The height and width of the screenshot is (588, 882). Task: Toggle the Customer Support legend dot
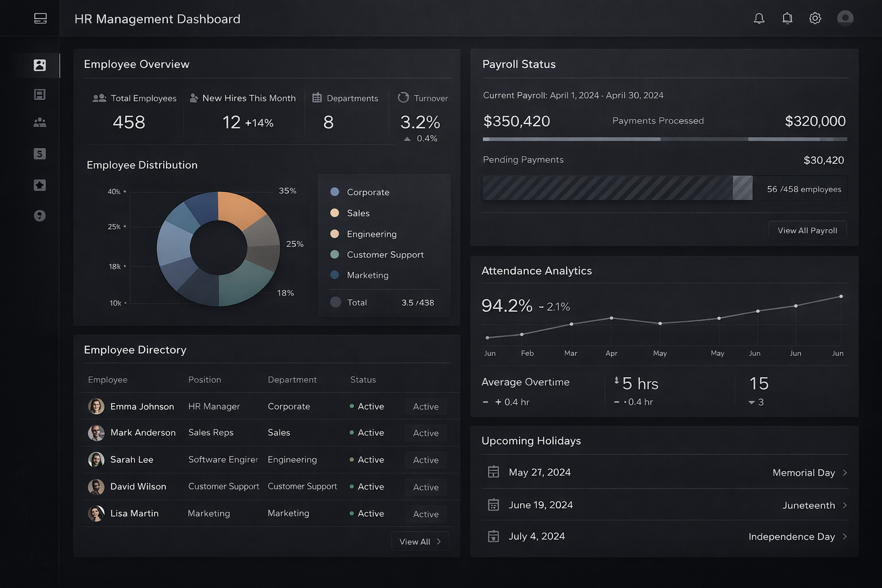coord(335,254)
